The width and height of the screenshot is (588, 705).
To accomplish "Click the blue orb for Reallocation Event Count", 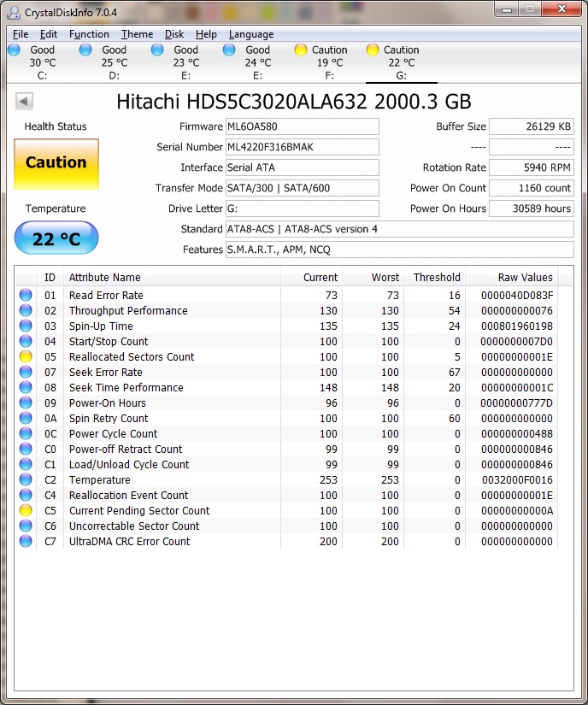I will pos(26,495).
